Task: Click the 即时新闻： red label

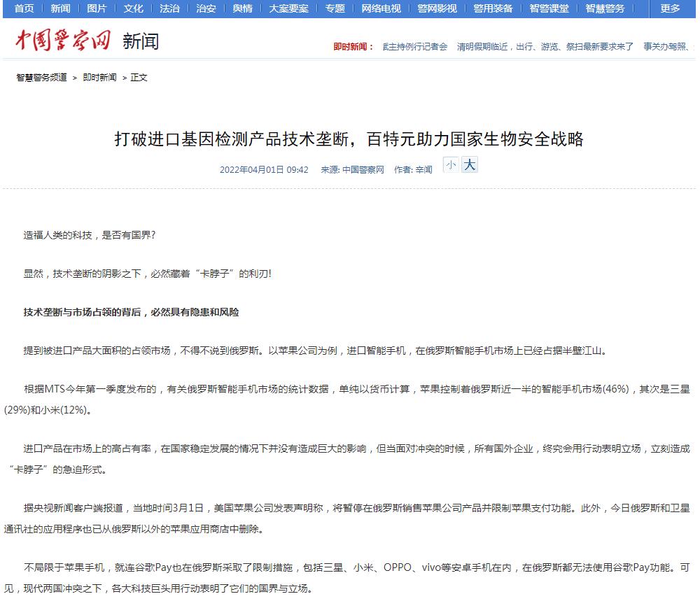Action: point(353,46)
